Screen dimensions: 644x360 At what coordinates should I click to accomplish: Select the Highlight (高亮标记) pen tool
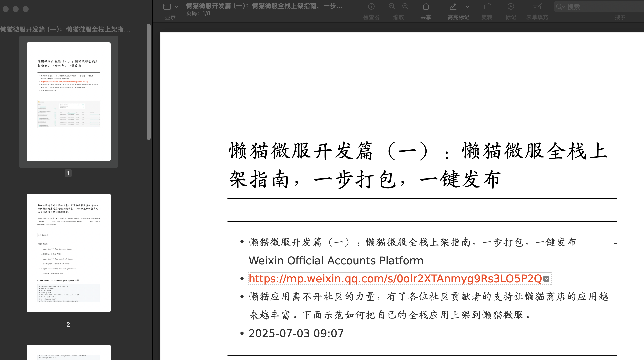[453, 6]
